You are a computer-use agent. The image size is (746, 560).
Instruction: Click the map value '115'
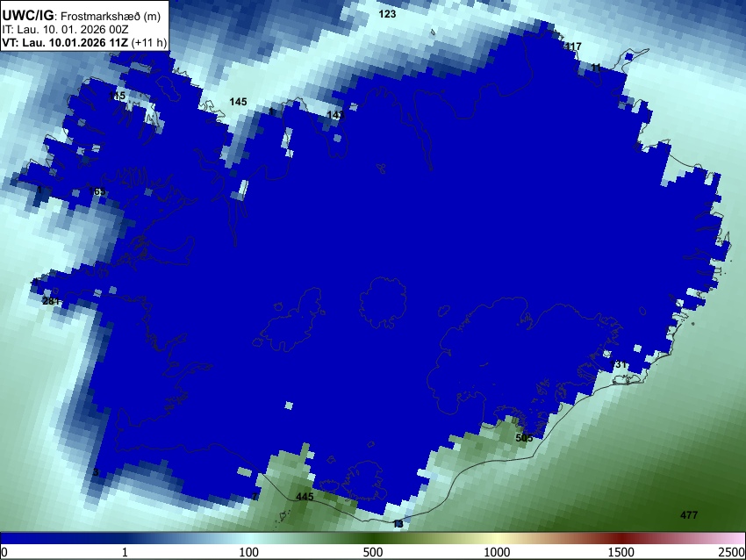tap(117, 96)
